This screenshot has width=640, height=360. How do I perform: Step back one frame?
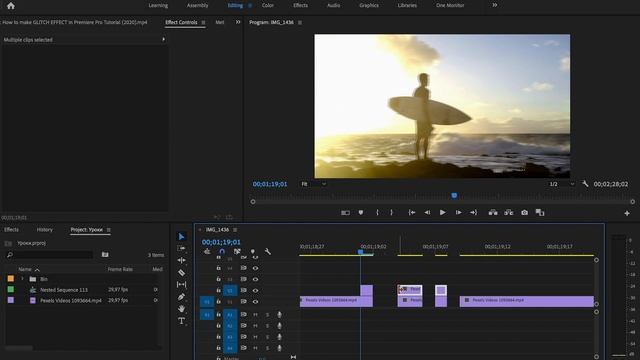tap(427, 212)
